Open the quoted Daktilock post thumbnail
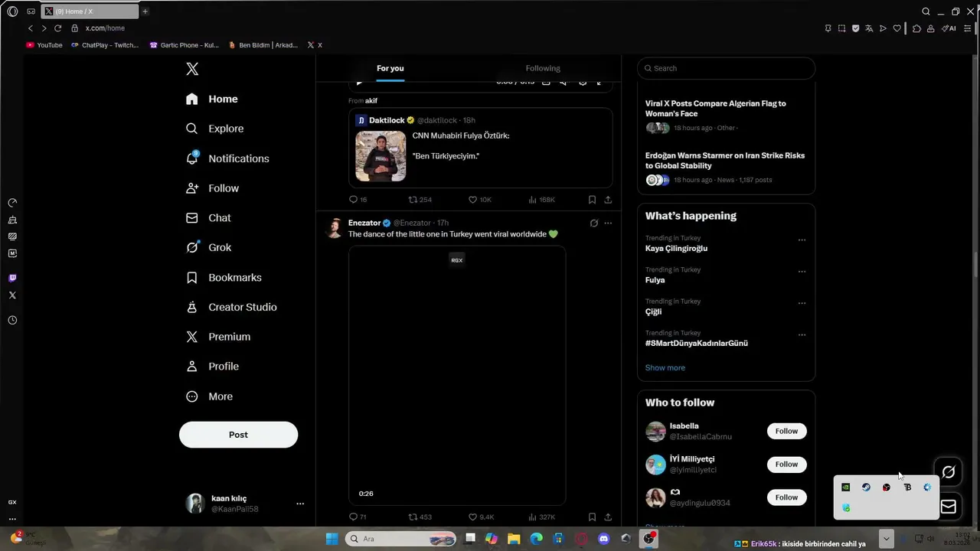 point(381,156)
